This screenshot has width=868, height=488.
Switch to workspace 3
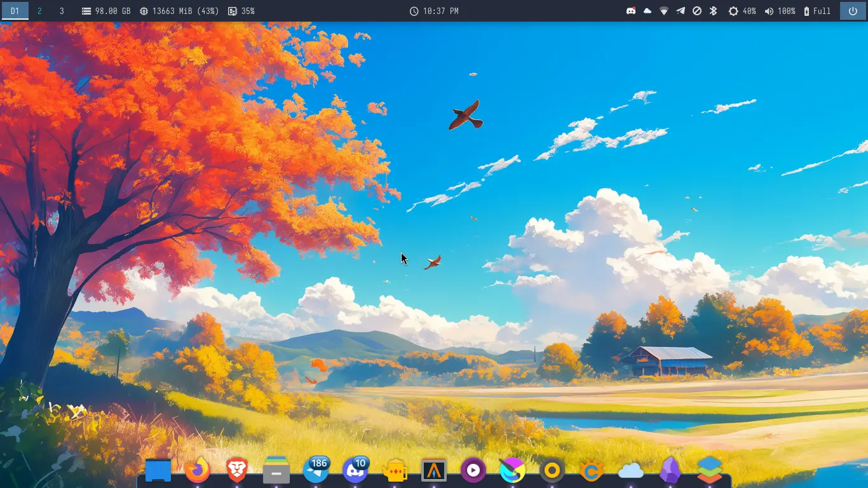61,11
